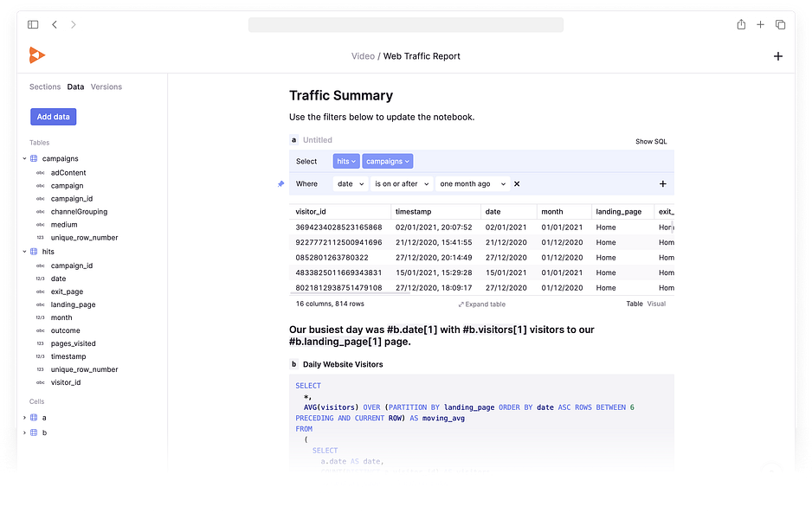Add a filter with the Where row plus icon

[x=662, y=183]
